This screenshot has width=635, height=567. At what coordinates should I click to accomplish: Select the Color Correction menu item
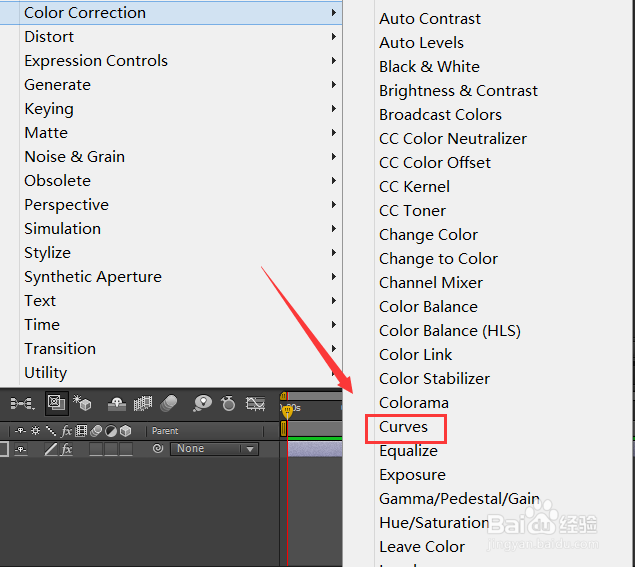click(x=171, y=13)
